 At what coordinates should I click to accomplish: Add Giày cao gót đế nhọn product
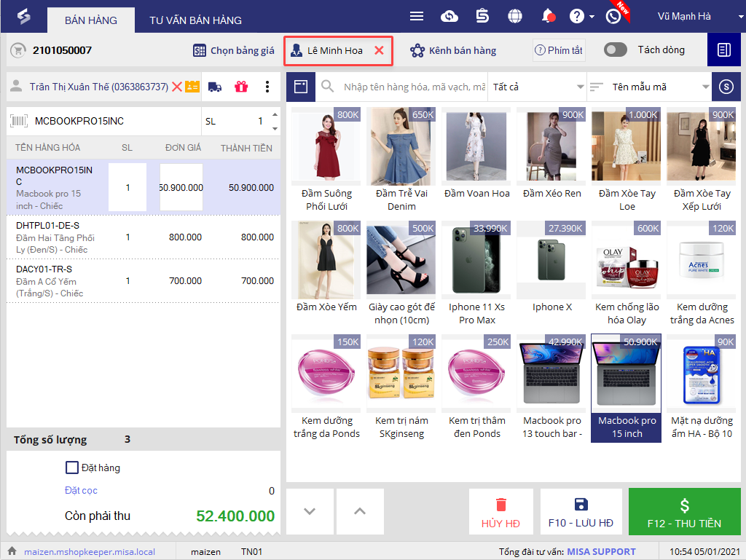tap(401, 274)
